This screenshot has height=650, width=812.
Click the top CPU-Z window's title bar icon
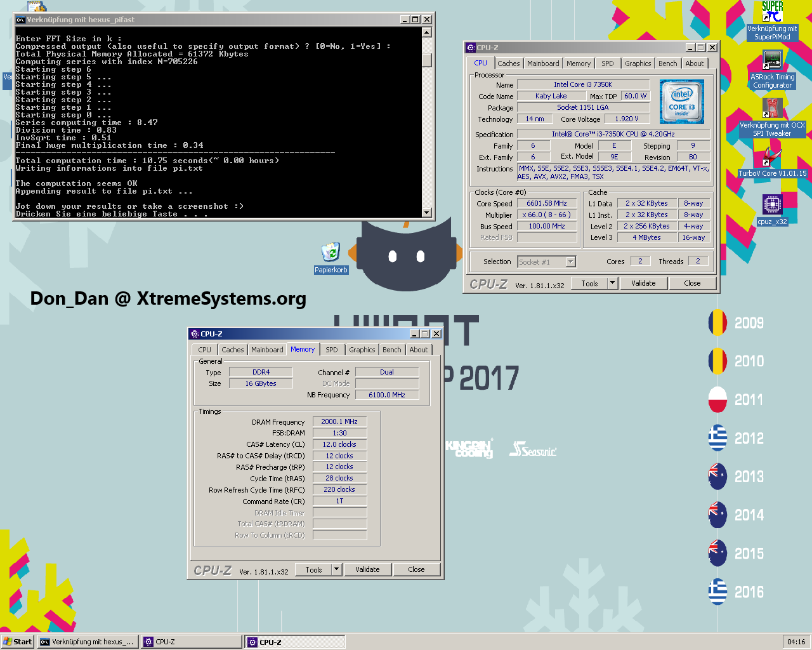(471, 48)
